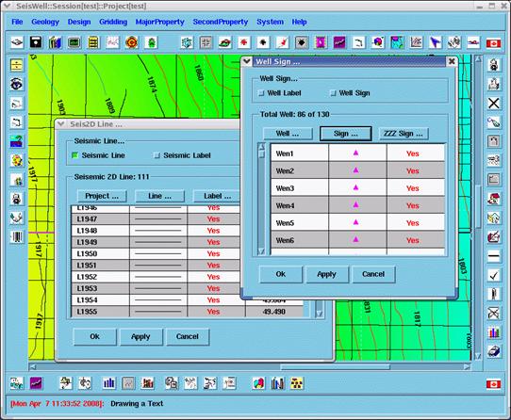Click the map's horizontal scrollbar thumb
The image size is (511, 420).
tap(336, 367)
